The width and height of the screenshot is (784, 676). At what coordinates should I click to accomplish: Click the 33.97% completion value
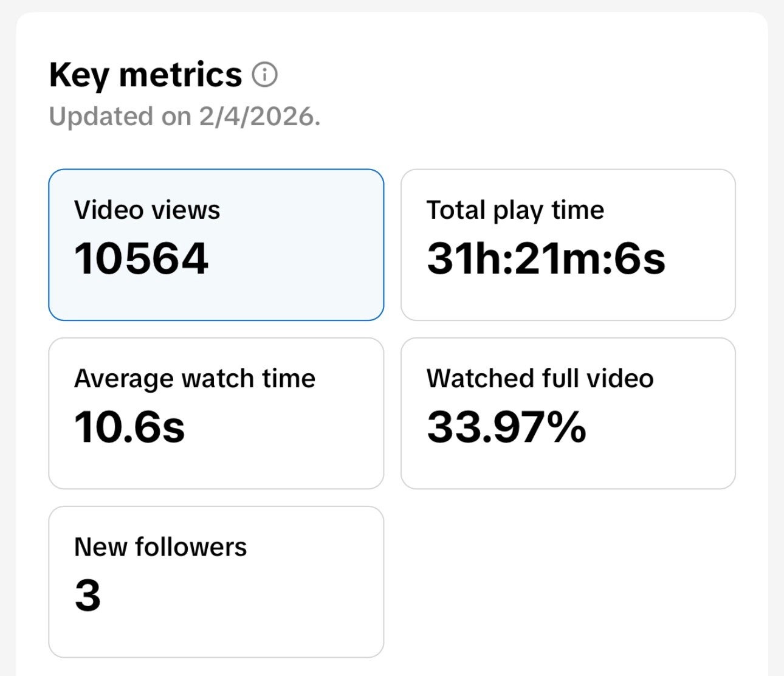pyautogui.click(x=506, y=427)
